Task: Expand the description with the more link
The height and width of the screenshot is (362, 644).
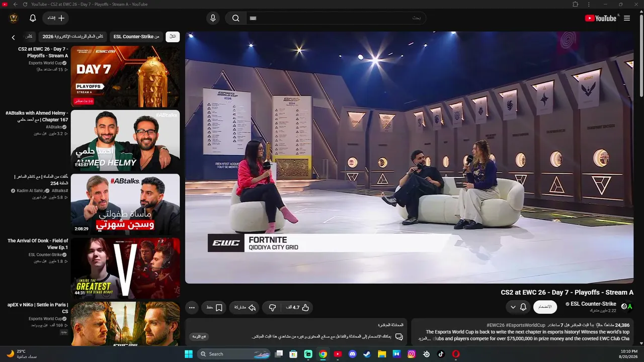Action: [425, 339]
